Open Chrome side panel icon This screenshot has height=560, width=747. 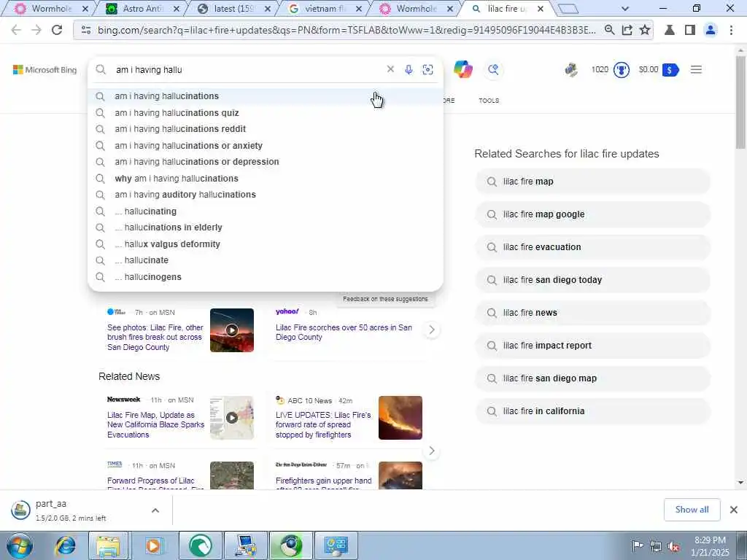click(690, 30)
